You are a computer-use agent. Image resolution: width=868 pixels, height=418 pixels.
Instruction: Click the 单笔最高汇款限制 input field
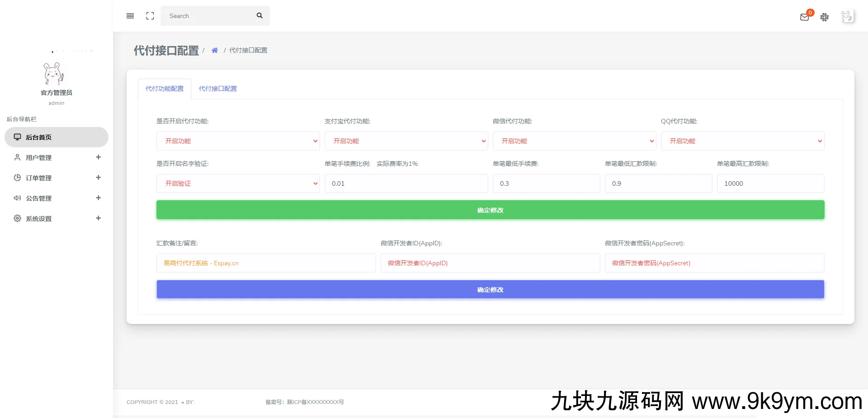tap(770, 183)
